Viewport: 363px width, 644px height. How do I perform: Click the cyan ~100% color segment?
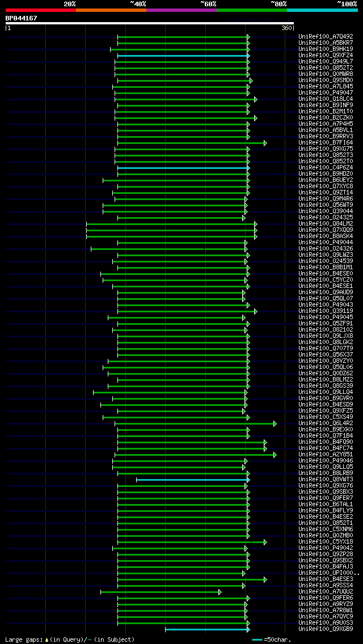pos(322,10)
